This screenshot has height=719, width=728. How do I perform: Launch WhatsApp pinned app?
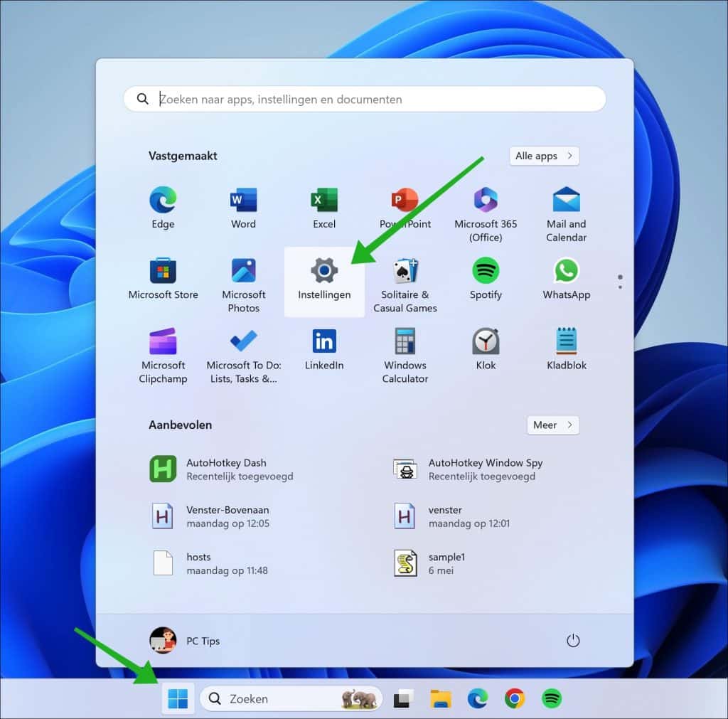(x=567, y=279)
